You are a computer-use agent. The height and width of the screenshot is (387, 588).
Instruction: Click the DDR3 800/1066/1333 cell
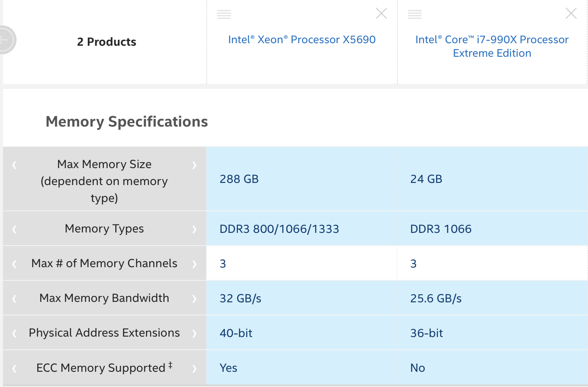[302, 229]
